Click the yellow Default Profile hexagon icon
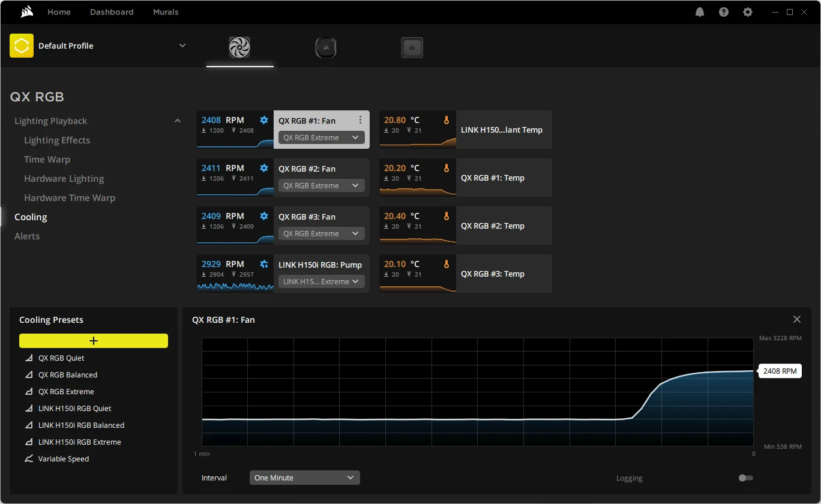Viewport: 821px width, 504px height. click(22, 46)
